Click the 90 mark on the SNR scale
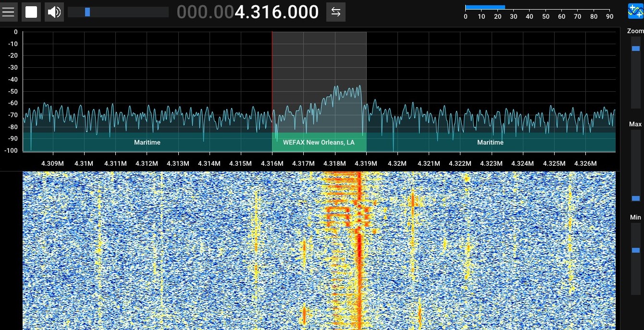644x330 pixels. (609, 16)
